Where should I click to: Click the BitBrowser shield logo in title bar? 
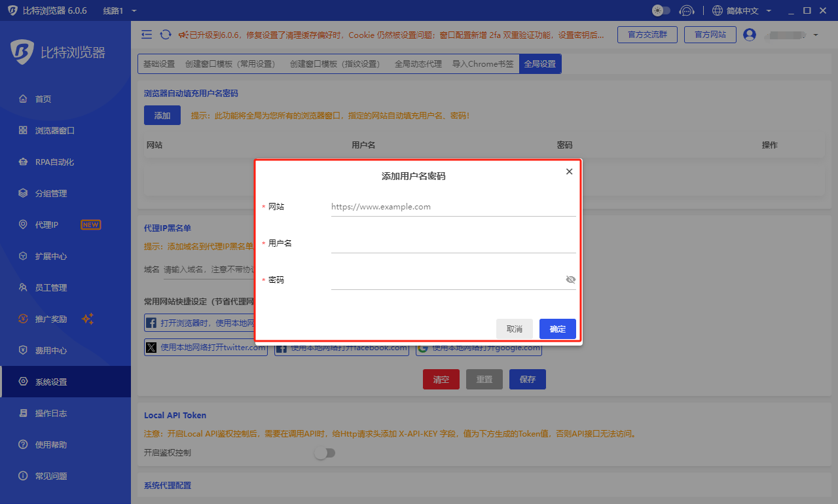pyautogui.click(x=12, y=10)
